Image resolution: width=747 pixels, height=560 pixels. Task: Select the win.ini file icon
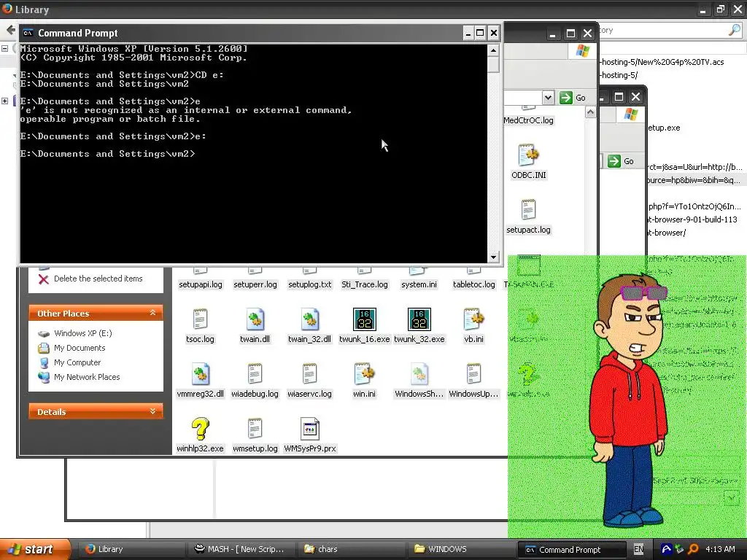point(365,374)
